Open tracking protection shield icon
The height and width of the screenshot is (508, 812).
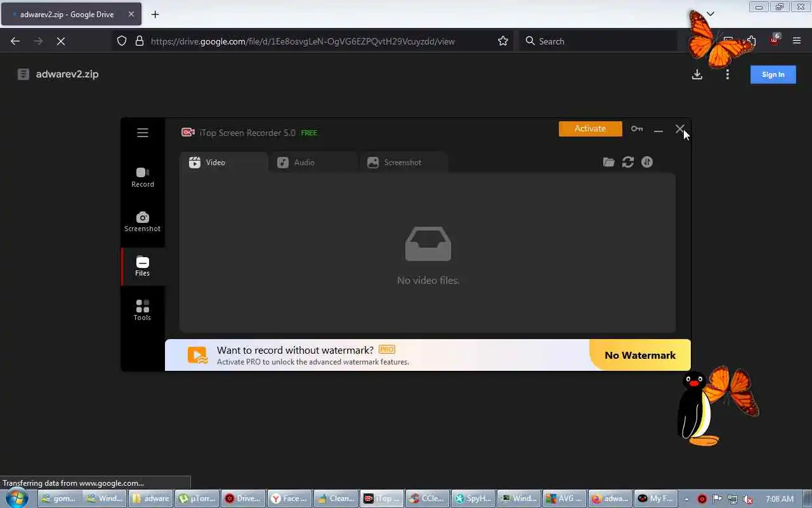122,41
